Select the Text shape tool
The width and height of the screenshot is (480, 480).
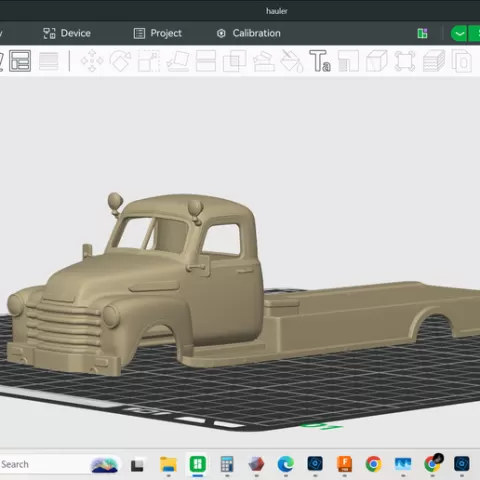[320, 61]
